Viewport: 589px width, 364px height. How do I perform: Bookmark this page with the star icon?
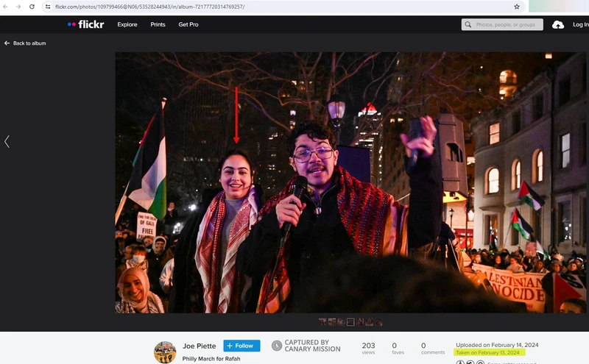click(517, 7)
